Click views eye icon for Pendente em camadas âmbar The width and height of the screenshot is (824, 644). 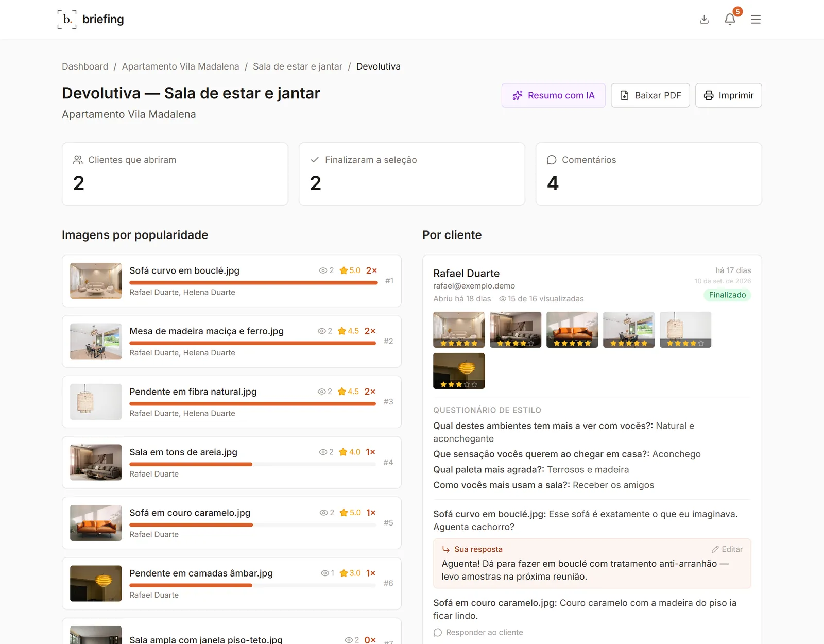pyautogui.click(x=325, y=573)
